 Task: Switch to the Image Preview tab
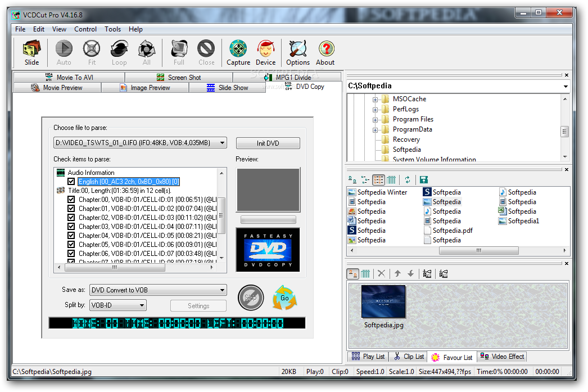tap(145, 87)
